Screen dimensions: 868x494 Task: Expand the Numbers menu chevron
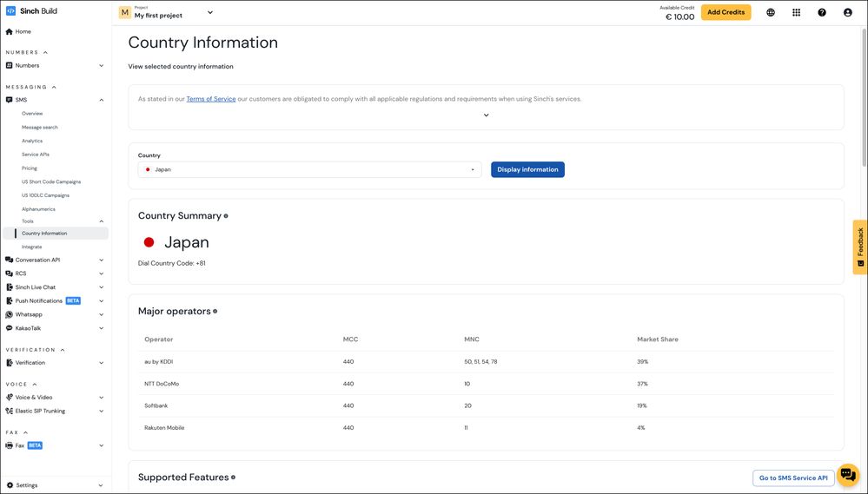[102, 65]
